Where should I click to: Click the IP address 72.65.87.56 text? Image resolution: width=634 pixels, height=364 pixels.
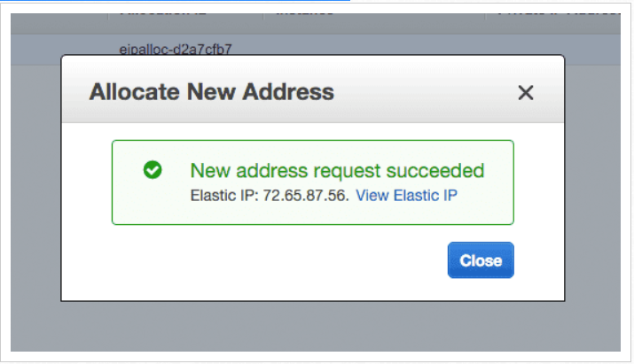[305, 196]
